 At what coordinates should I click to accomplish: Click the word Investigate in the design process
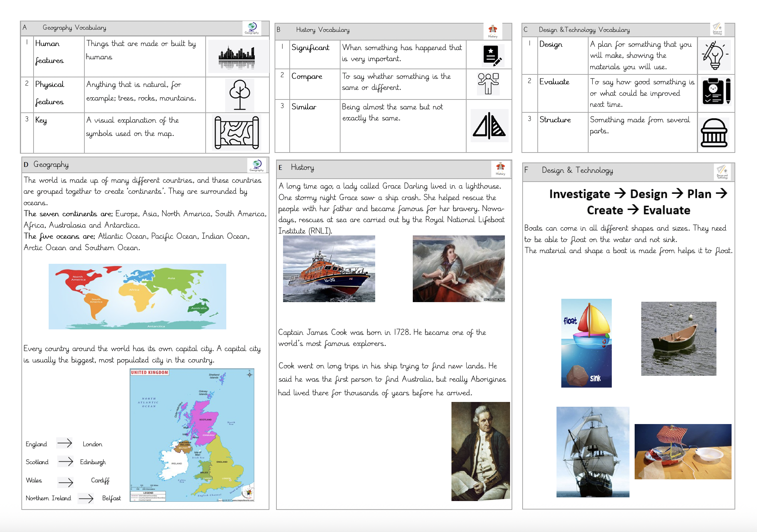tap(579, 194)
